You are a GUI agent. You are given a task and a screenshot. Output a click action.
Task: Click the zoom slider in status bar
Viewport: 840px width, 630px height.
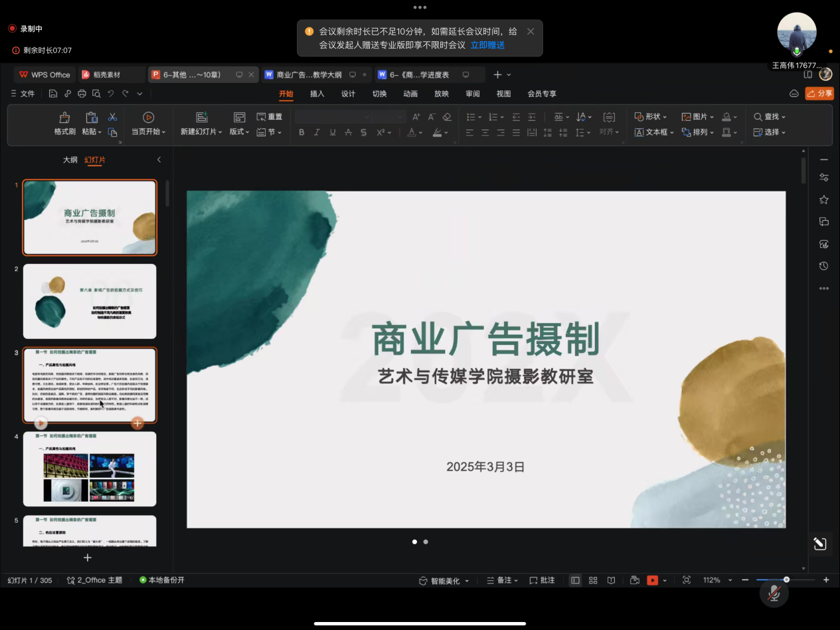pos(786,580)
